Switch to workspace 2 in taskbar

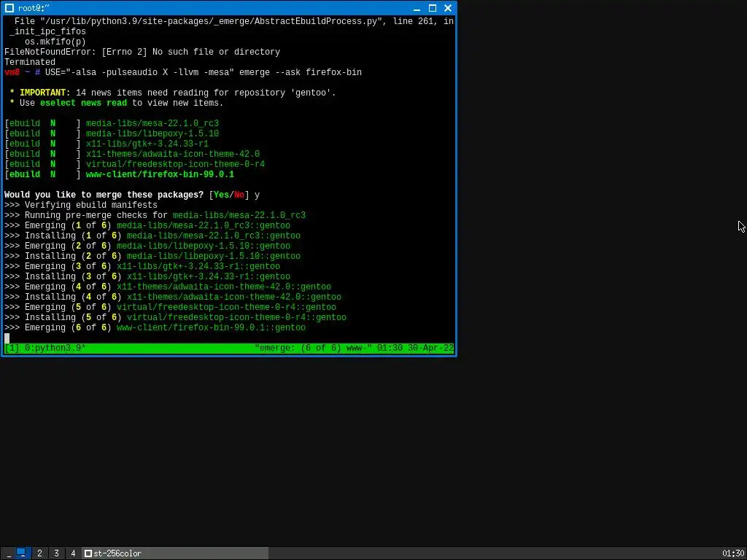pos(39,553)
